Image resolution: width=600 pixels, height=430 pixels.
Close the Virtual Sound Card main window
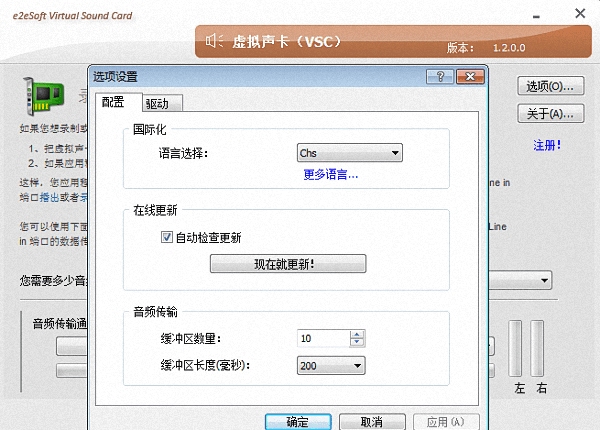(x=580, y=13)
